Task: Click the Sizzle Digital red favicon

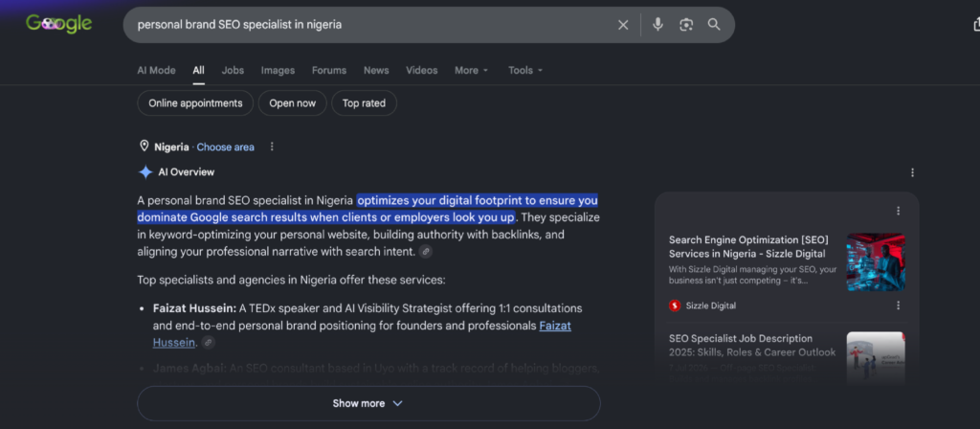Action: [675, 305]
